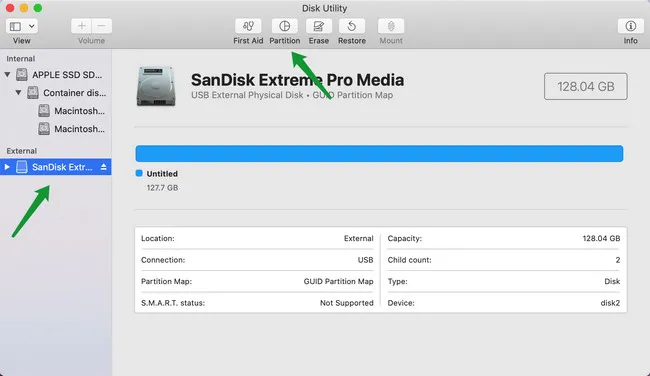Minimize the Disk Utility window

click(x=24, y=8)
